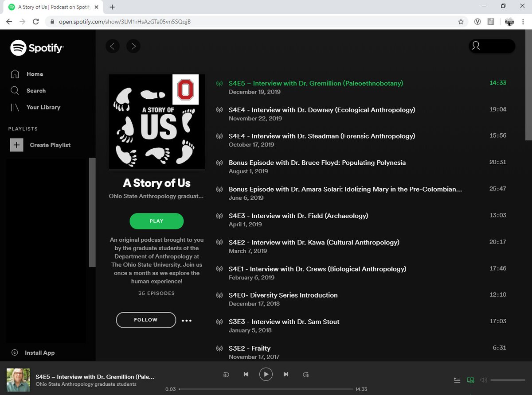Select S3E3 Interview with Dr. Sam Stout
The height and width of the screenshot is (395, 532).
pos(284,321)
